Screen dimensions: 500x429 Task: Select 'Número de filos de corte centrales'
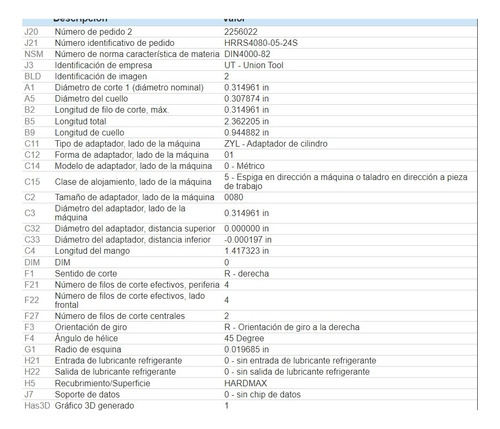(120, 316)
